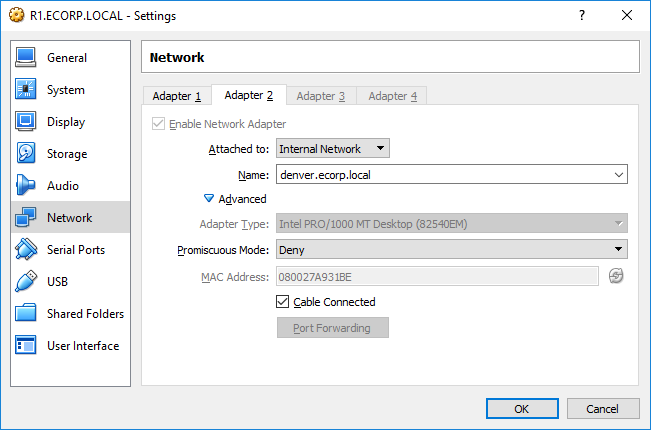Open the Attached to dropdown
Screen dimensions: 651x430
(333, 149)
